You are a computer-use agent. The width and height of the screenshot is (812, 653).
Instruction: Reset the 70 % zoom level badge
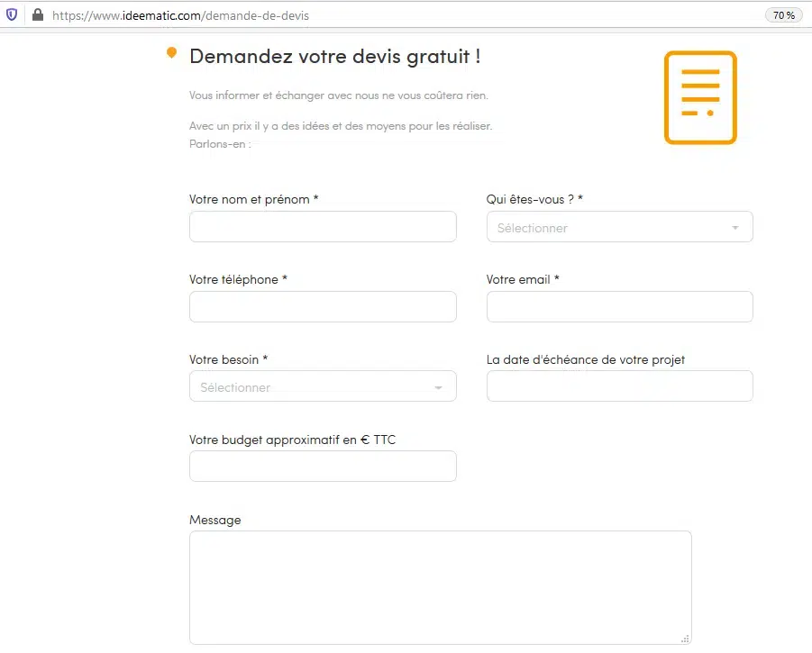[x=783, y=15]
